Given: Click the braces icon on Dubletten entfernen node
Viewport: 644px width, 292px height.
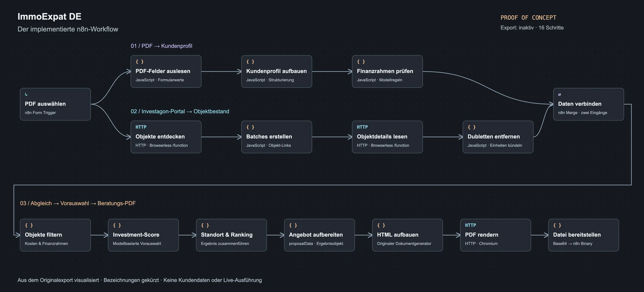Looking at the screenshot, I should point(472,127).
